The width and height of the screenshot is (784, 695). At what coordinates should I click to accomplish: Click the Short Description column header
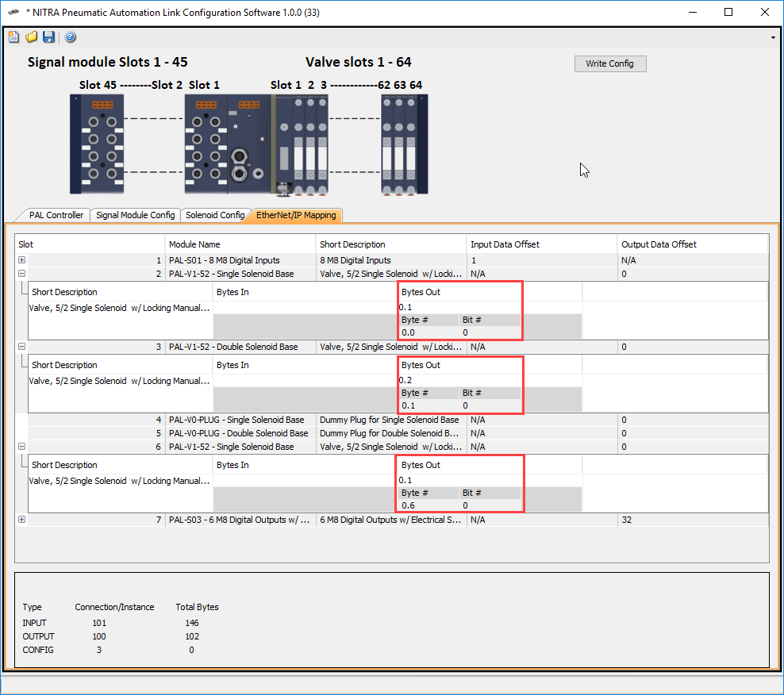pos(391,244)
